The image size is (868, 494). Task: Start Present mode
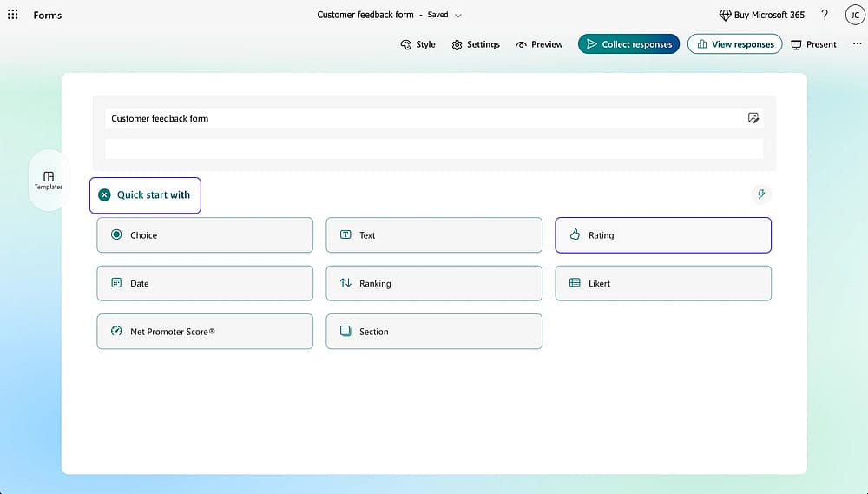[x=813, y=44]
